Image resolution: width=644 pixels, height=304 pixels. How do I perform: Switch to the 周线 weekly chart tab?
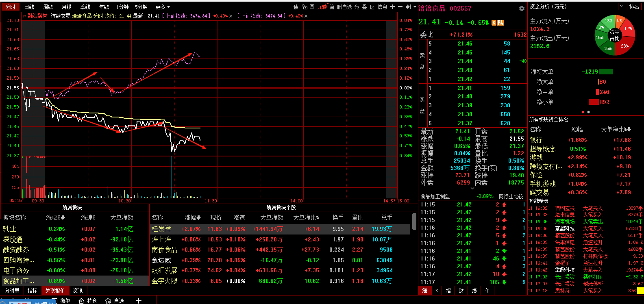(48, 7)
